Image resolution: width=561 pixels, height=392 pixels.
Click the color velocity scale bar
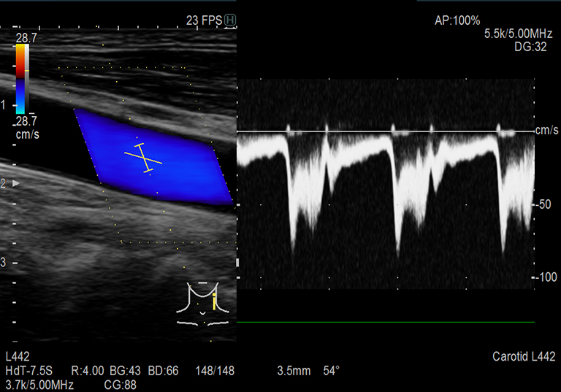coord(21,79)
